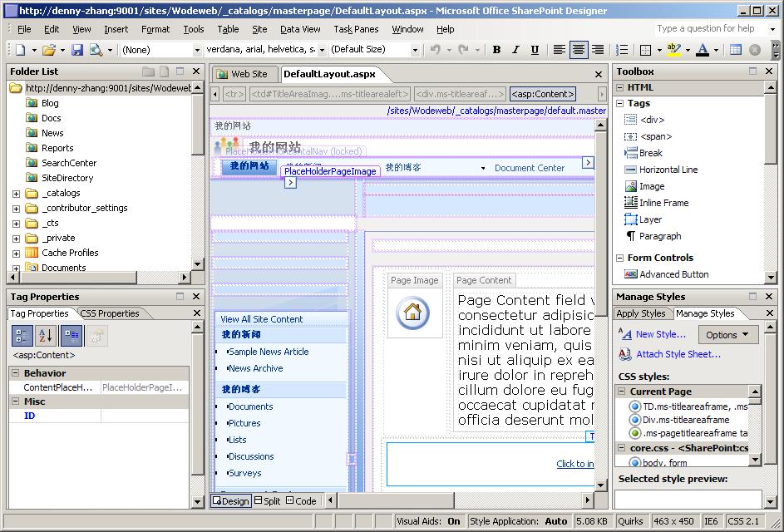784x532 pixels.
Task: Switch to the CSS Properties tab
Action: 110,313
